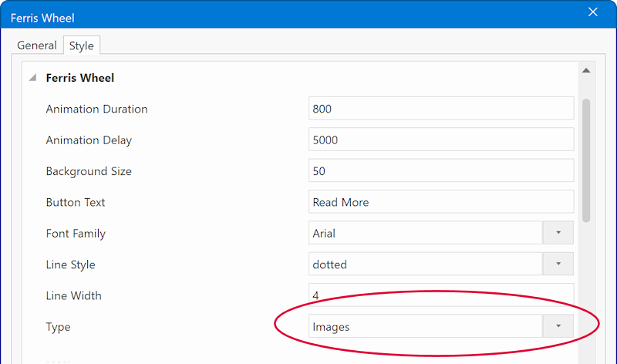Open the Type dropdown arrow
The image size is (617, 364).
click(558, 327)
